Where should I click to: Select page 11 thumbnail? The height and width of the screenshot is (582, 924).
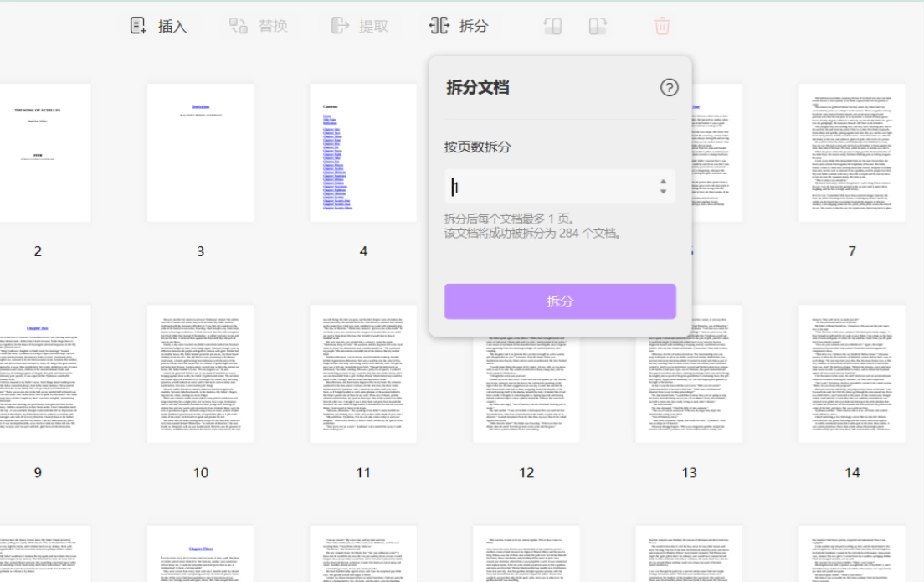pyautogui.click(x=363, y=373)
